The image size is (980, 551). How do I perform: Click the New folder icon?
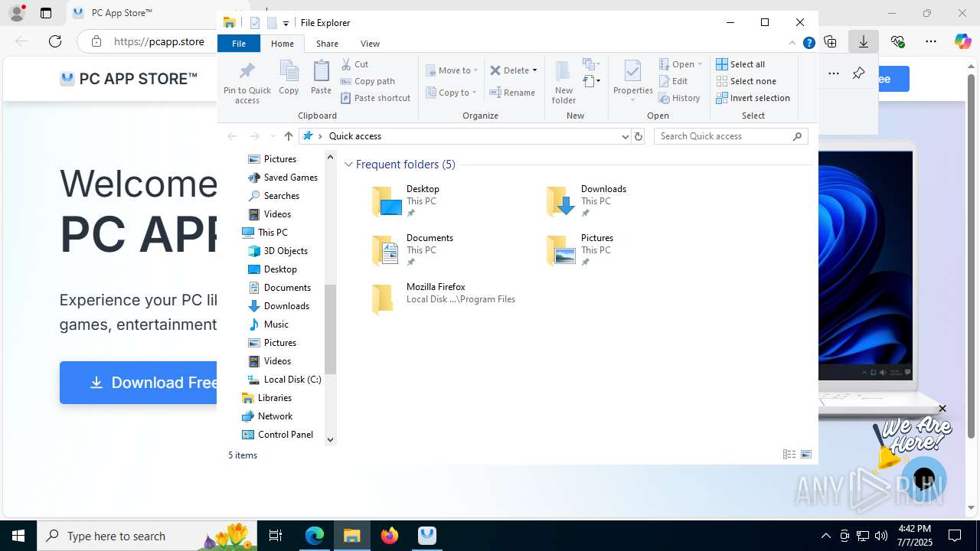(563, 82)
